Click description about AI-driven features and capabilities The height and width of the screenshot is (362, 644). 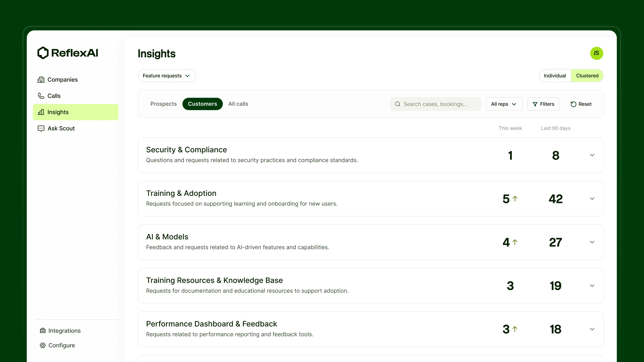pos(237,247)
